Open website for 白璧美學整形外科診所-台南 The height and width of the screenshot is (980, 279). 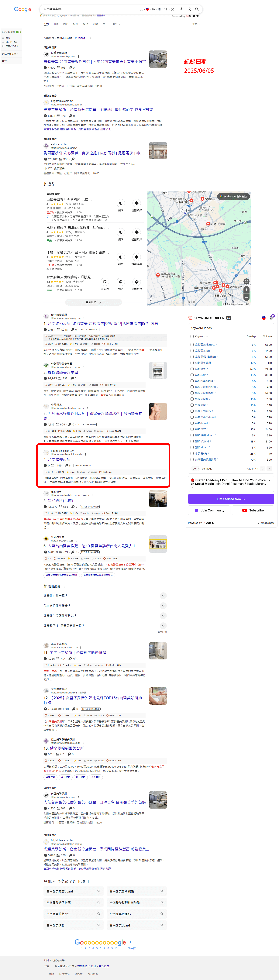(x=121, y=204)
